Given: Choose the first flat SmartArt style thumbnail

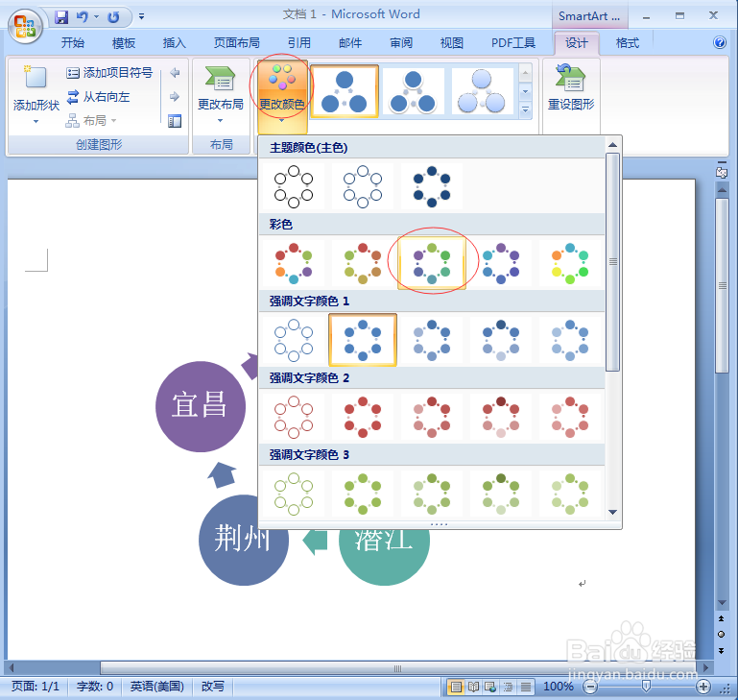Looking at the screenshot, I should 345,91.
